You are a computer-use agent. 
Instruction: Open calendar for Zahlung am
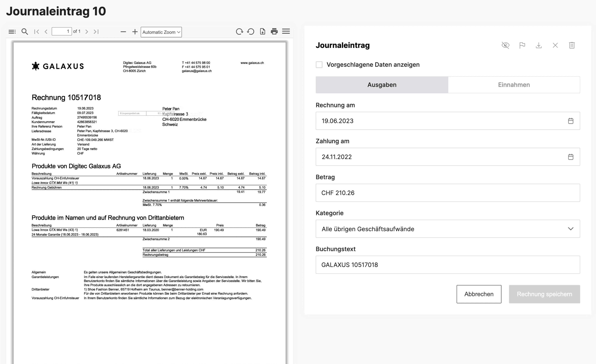tap(571, 157)
